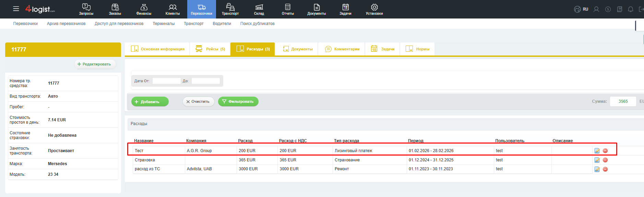Delete the Страхование expense row
The image size is (644, 197).
pos(605,160)
